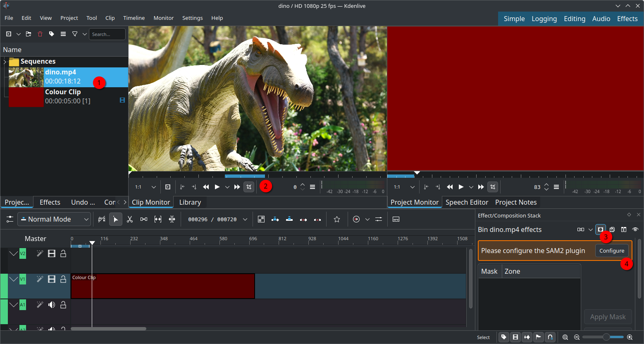
Task: Click the spacer tool icon
Action: 144,220
